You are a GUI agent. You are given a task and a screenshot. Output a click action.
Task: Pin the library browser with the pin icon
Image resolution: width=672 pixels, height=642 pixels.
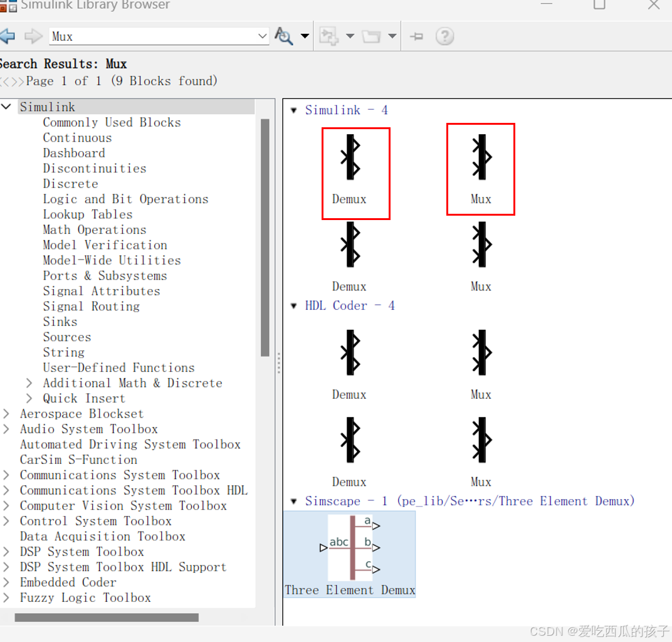click(x=417, y=36)
